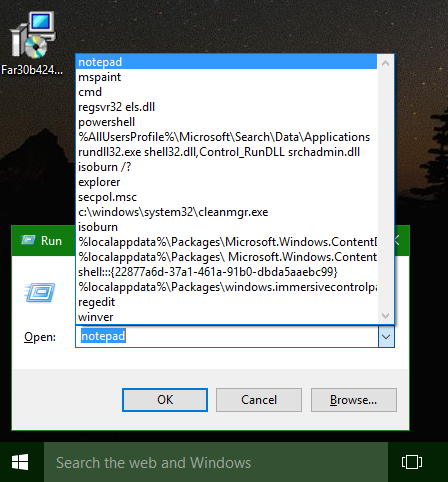The width and height of the screenshot is (448, 482).
Task: Select 'regedit' from the list
Action: click(226, 302)
